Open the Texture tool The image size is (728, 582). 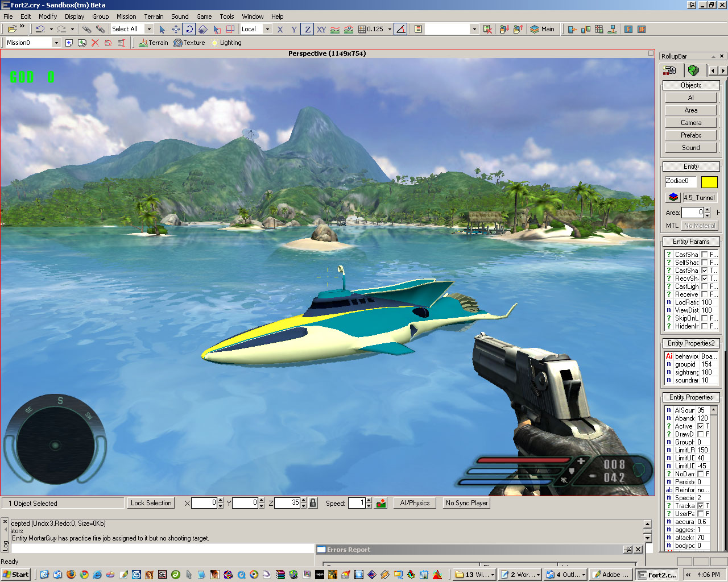coord(189,43)
